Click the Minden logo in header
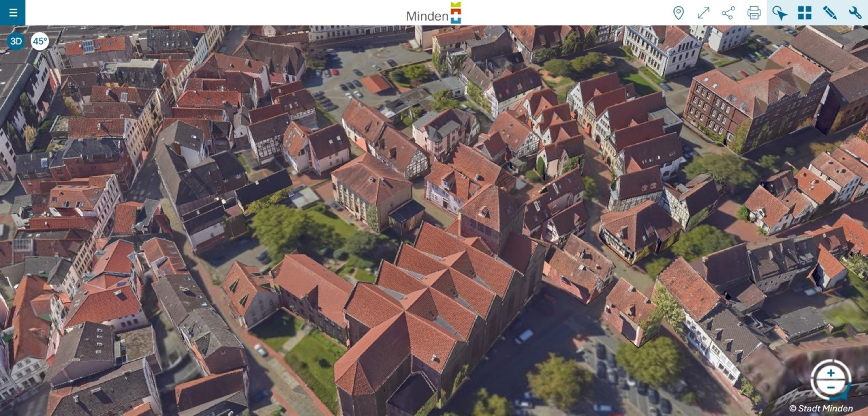The image size is (868, 416). pyautogui.click(x=434, y=14)
